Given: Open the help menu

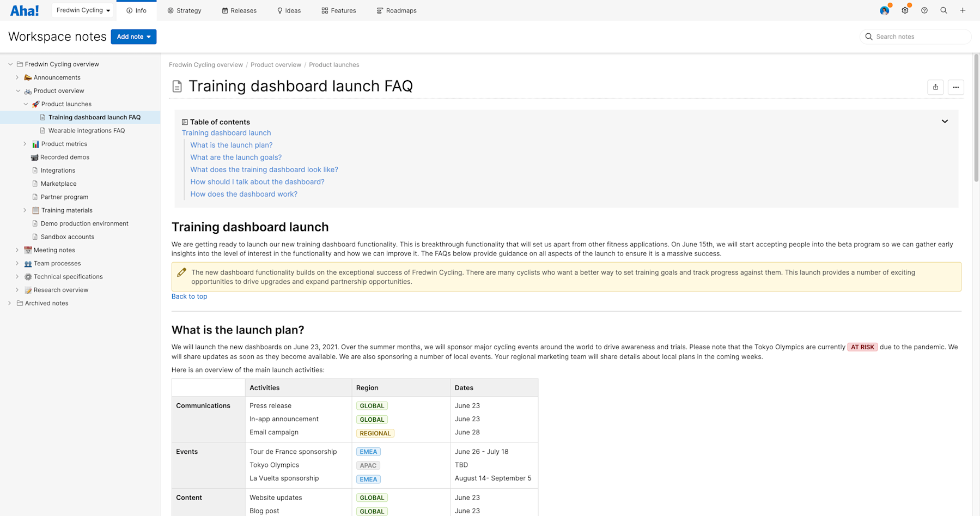Looking at the screenshot, I should (924, 10).
